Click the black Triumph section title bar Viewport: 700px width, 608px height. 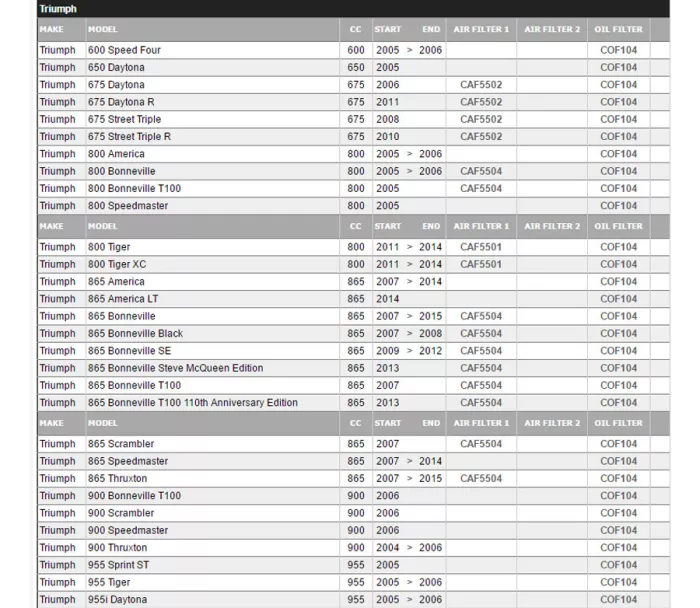point(352,9)
